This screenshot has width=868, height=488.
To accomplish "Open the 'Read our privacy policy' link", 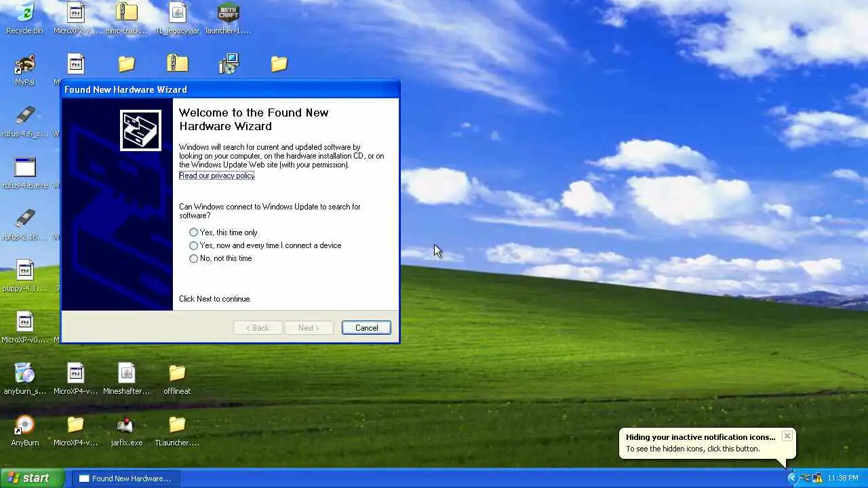I will coord(216,176).
